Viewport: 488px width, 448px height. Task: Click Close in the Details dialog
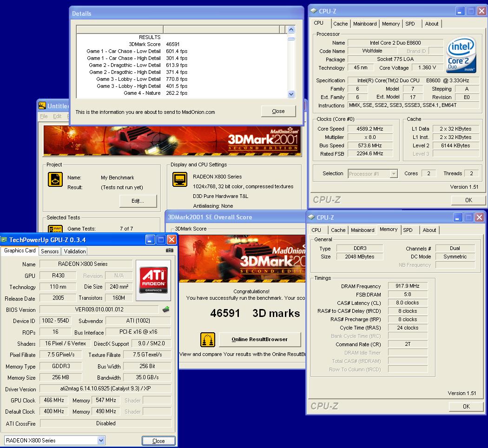pos(278,111)
